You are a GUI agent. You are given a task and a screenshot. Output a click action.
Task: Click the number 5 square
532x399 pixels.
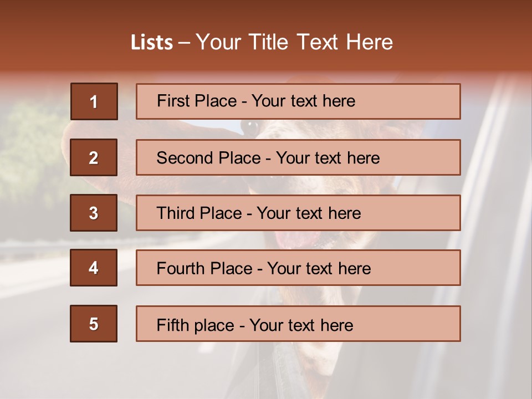[x=94, y=324]
